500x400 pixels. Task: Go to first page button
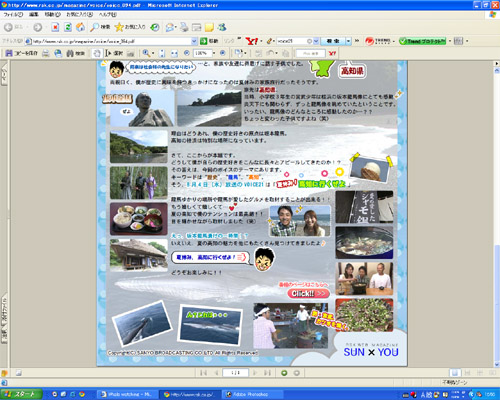204,373
